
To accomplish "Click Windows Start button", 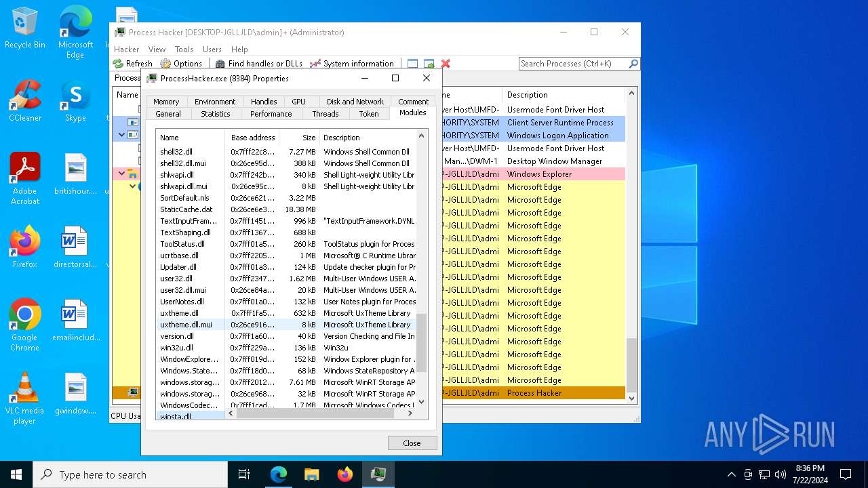I will tap(16, 474).
